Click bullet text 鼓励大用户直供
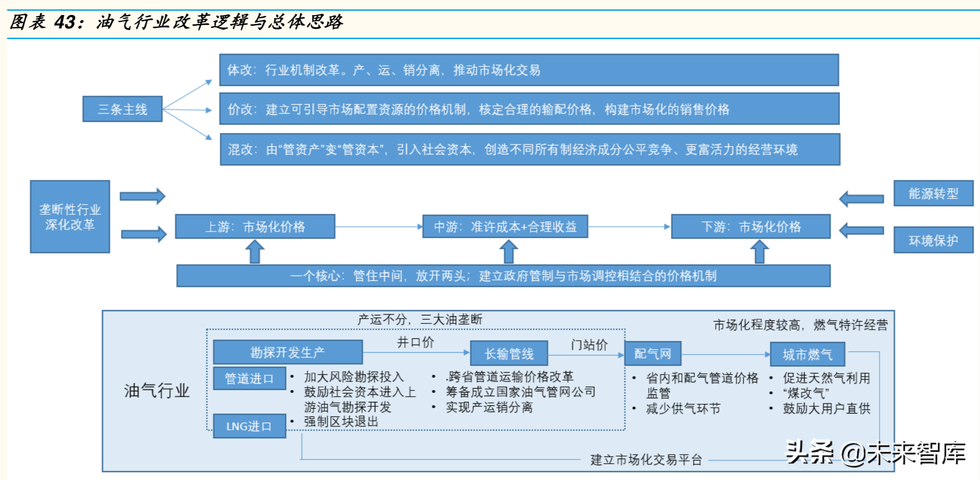 click(826, 408)
